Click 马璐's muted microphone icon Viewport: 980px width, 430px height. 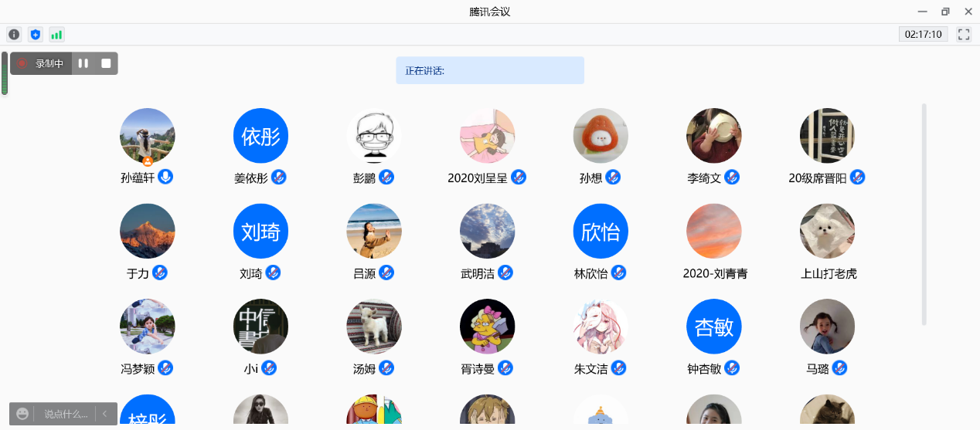[839, 368]
